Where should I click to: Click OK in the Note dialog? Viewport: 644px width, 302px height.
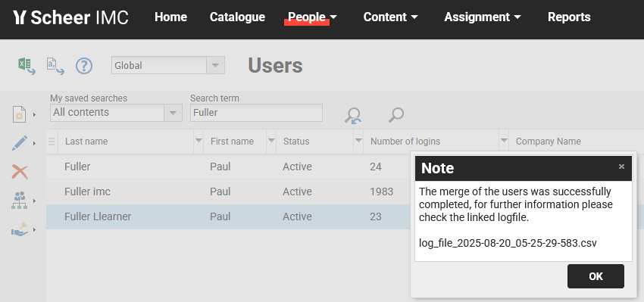(x=596, y=276)
